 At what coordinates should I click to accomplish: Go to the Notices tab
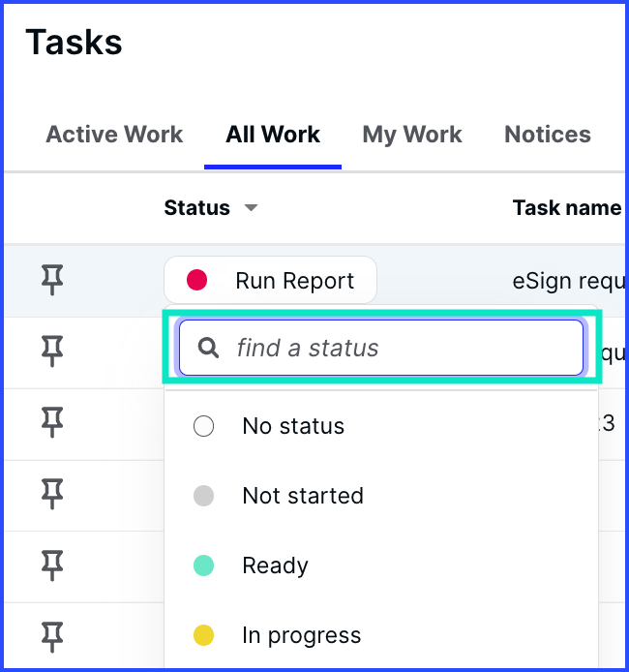pyautogui.click(x=548, y=135)
